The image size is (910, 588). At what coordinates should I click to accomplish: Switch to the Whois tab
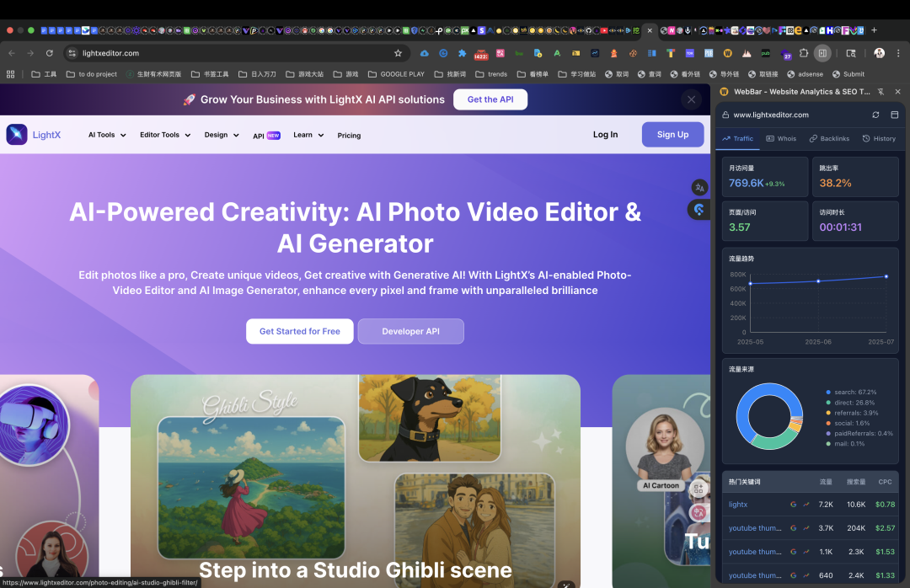click(781, 139)
